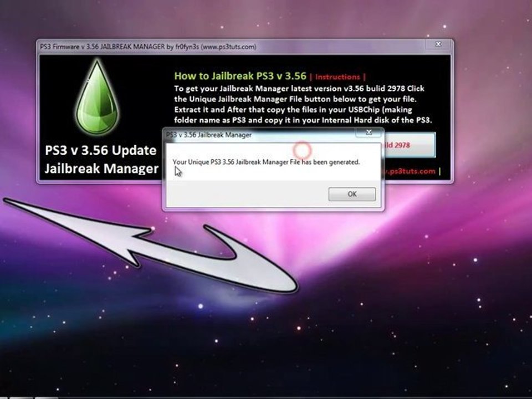The height and width of the screenshot is (399, 532).
Task: Click the instruction paragraph starting 'To get your Jailbreak Manager'
Action: point(303,104)
